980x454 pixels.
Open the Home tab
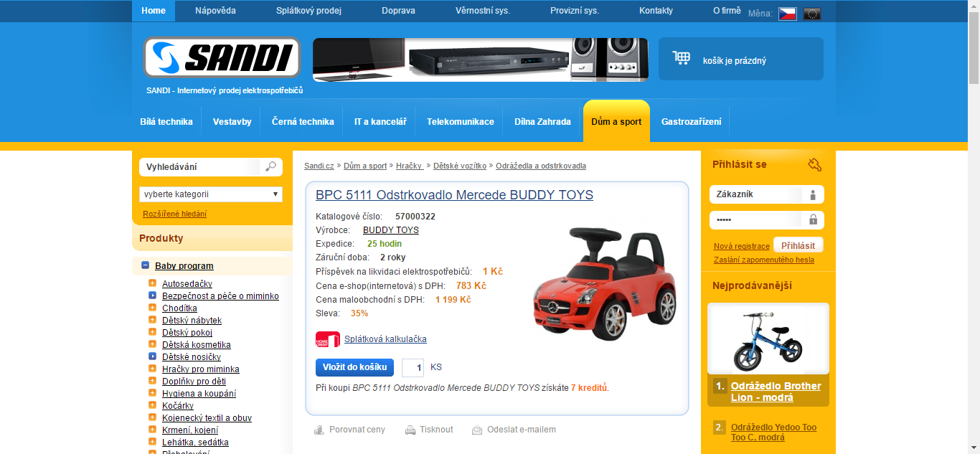coord(154,11)
